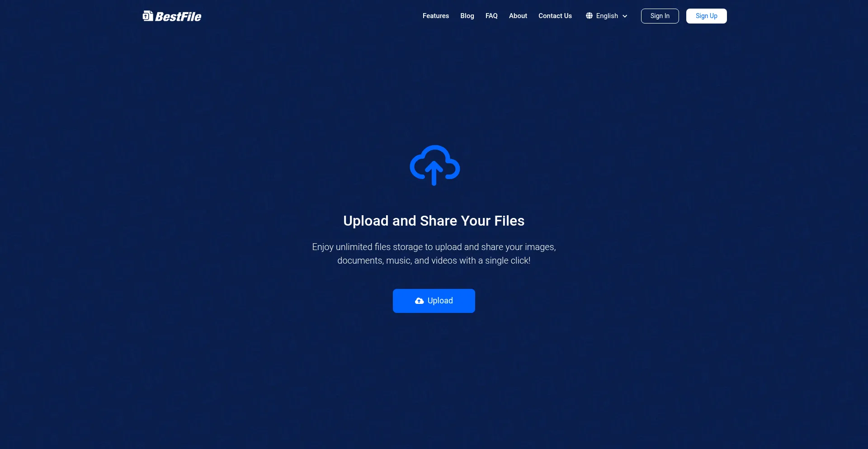Open the English language dropdown
The image size is (868, 449).
pyautogui.click(x=607, y=16)
